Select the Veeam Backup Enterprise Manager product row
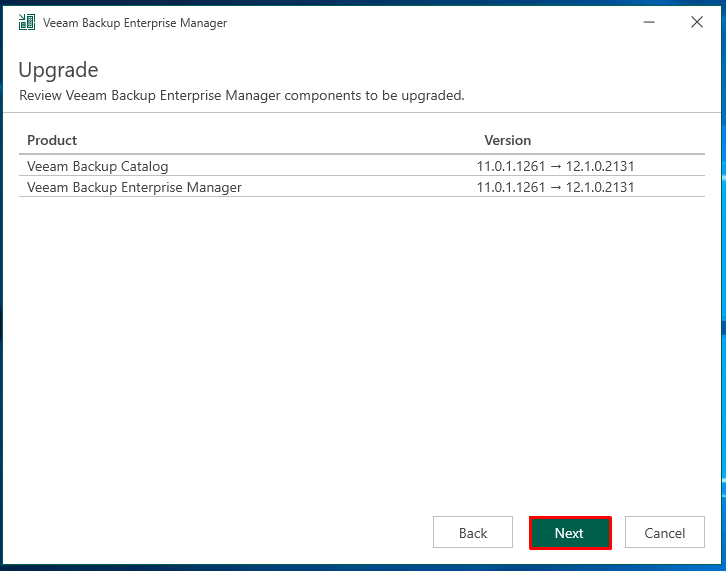Screen dimensions: 726x571 coord(362,187)
